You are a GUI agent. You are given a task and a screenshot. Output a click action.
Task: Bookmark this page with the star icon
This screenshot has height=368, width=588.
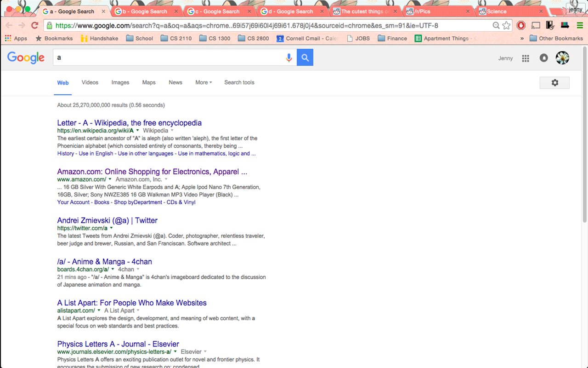click(x=506, y=26)
